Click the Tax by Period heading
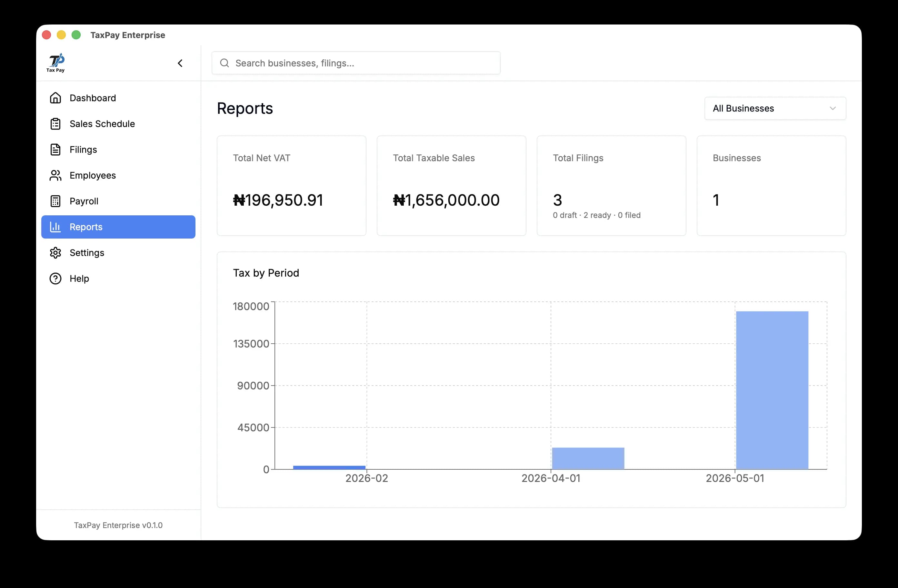Viewport: 898px width, 588px height. tap(266, 273)
